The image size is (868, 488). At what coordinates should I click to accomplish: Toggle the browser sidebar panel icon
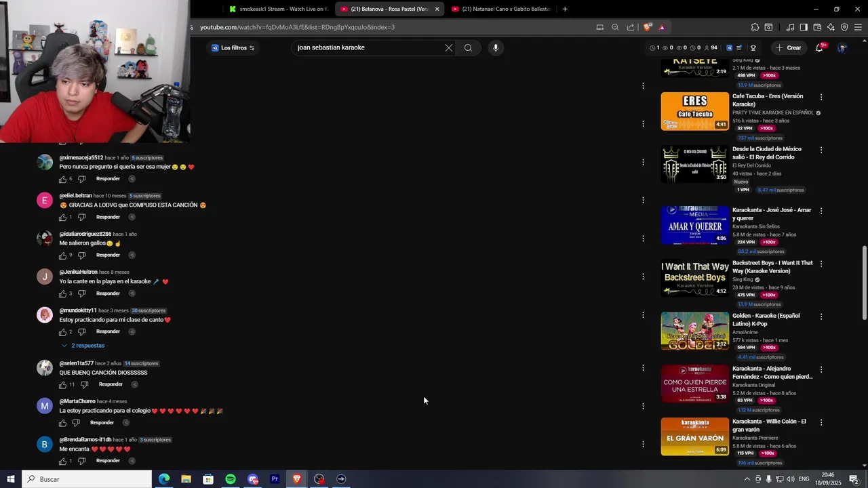804,27
